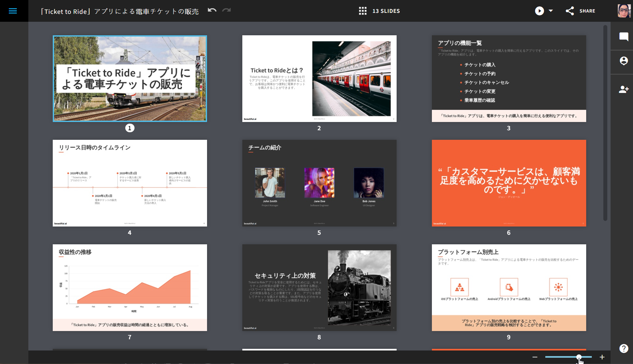This screenshot has height=364, width=633.
Task: Click the 13 SLIDES label
Action: 386,11
